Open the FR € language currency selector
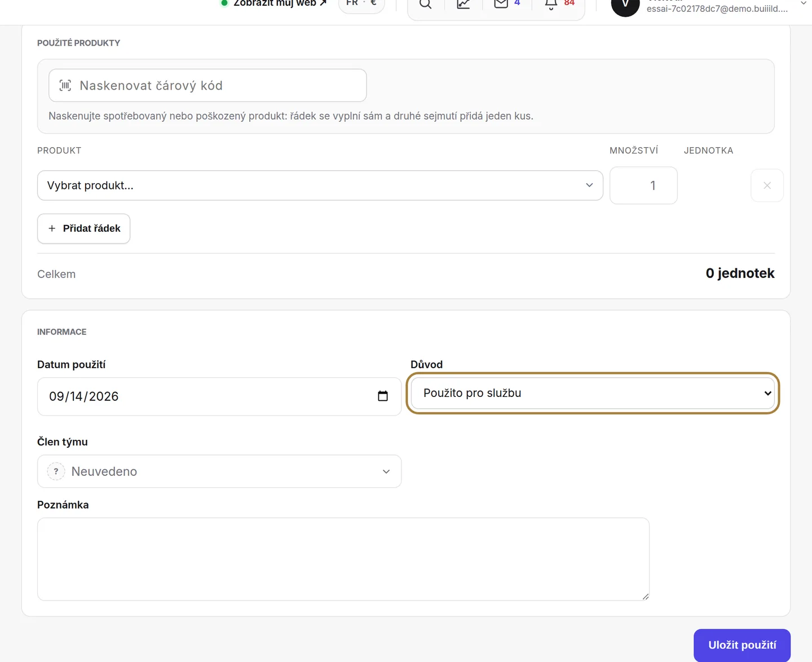The height and width of the screenshot is (662, 812). tap(361, 3)
